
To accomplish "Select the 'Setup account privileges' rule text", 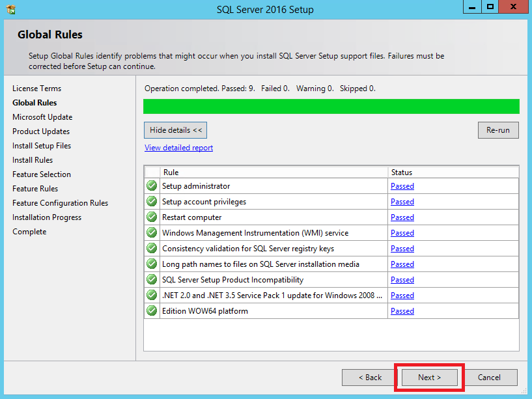I will (x=204, y=202).
